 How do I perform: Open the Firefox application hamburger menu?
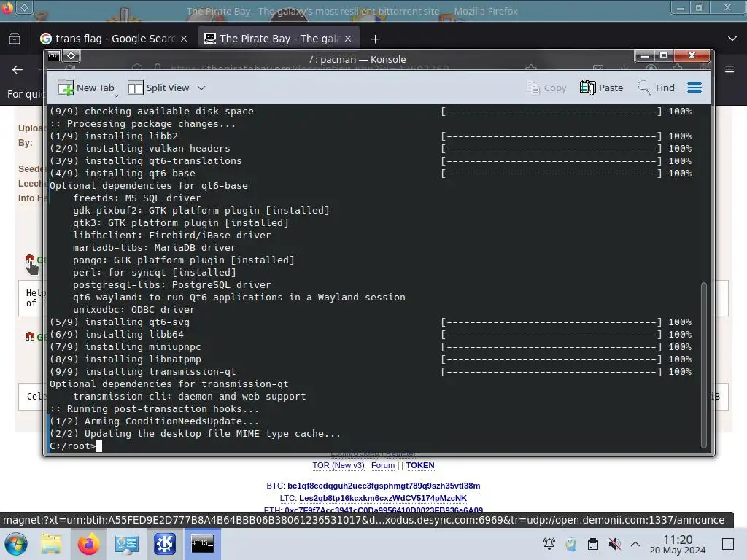[729, 69]
